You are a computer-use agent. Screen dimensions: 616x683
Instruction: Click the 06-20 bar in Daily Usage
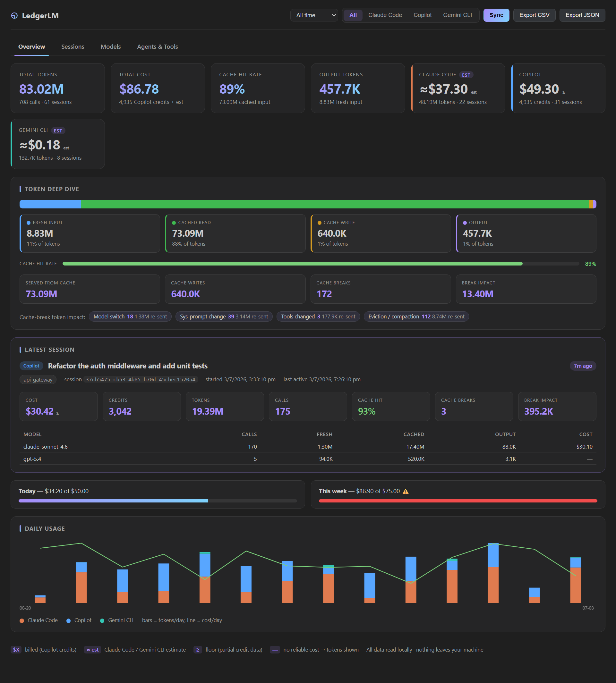tap(40, 599)
